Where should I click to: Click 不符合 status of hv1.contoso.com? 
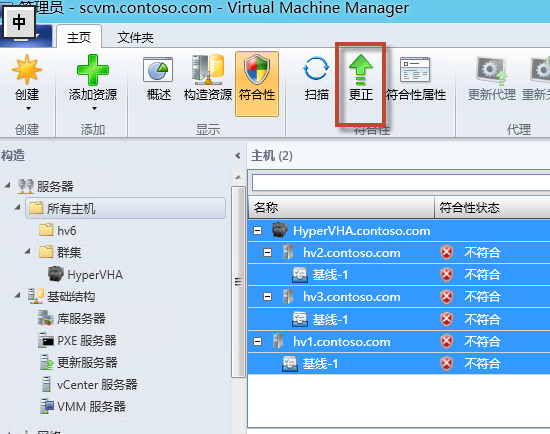[482, 341]
